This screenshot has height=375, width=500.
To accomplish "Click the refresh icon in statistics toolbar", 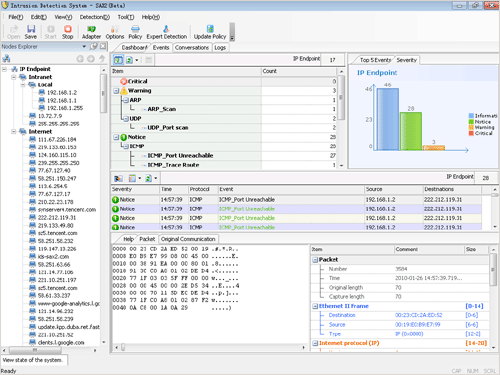I will pyautogui.click(x=129, y=60).
